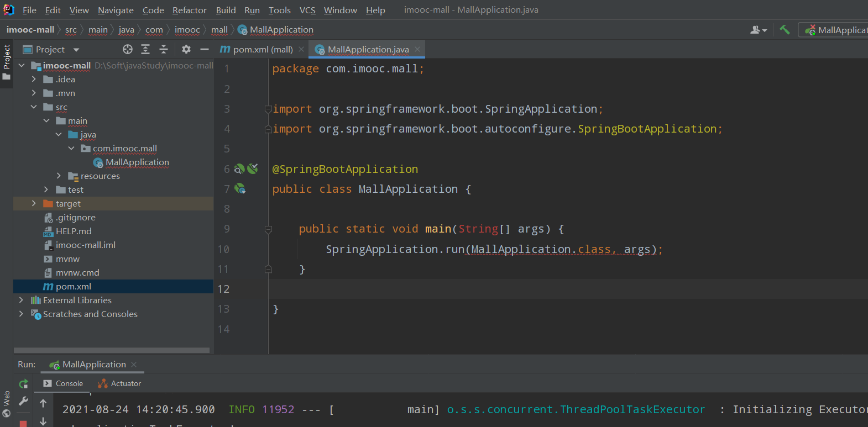868x427 pixels.
Task: Open the Refactor menu
Action: coord(190,10)
